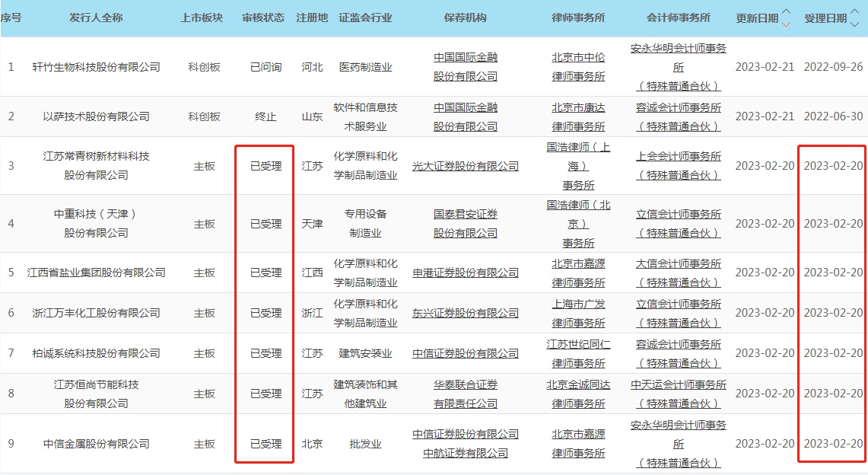Click the 上市板块 column header
Screen dimensions: 868x475
(202, 18)
